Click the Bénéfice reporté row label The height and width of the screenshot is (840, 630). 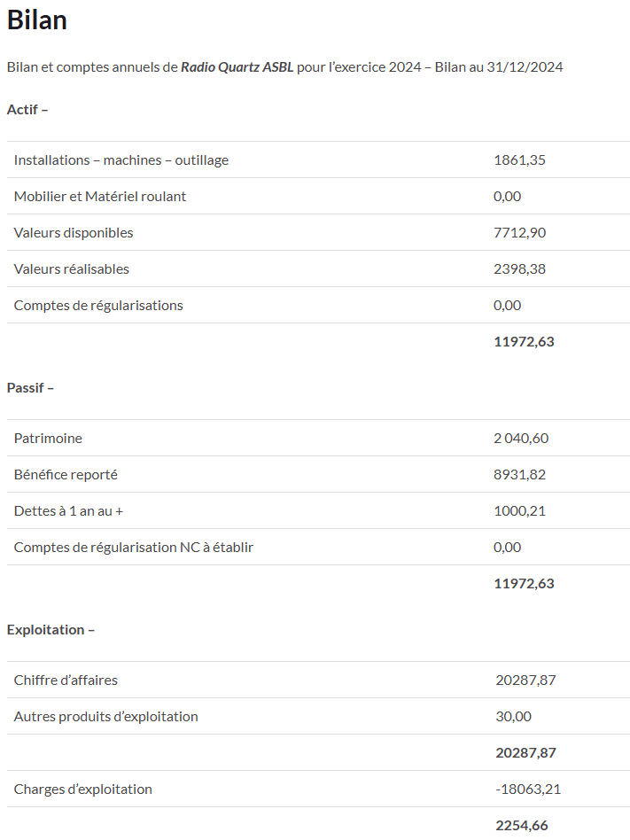pos(66,475)
